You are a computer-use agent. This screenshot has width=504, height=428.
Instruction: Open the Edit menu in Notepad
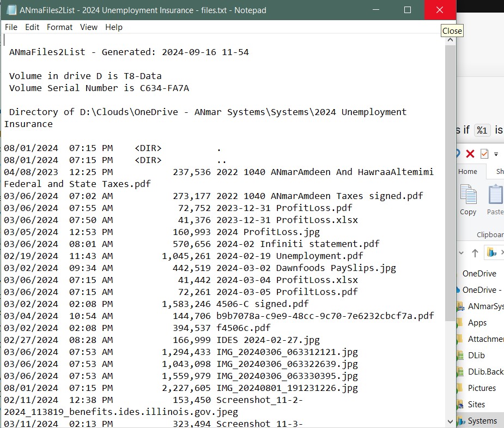(32, 27)
